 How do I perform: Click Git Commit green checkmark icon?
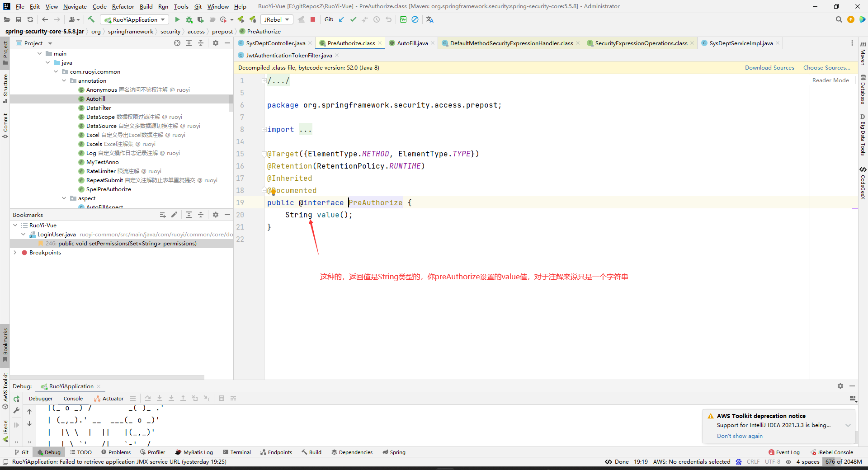coord(353,19)
